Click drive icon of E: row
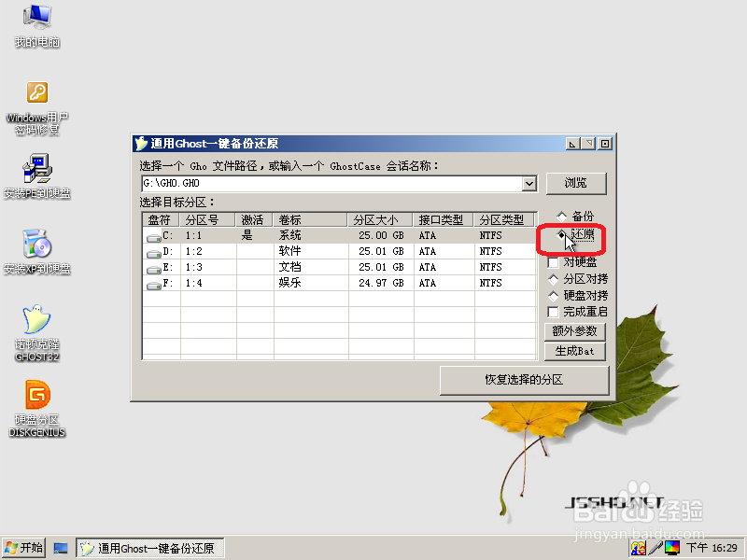 pos(154,269)
